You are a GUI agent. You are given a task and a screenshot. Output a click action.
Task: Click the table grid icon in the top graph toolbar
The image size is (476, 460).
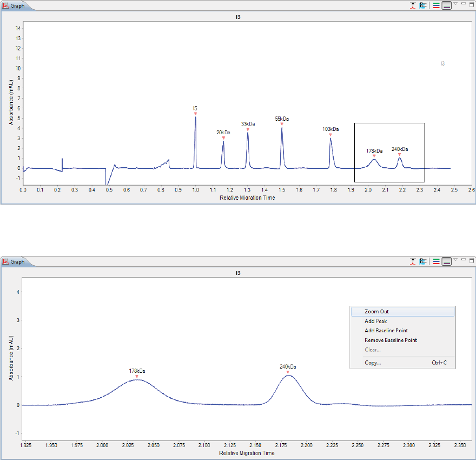(x=423, y=5)
